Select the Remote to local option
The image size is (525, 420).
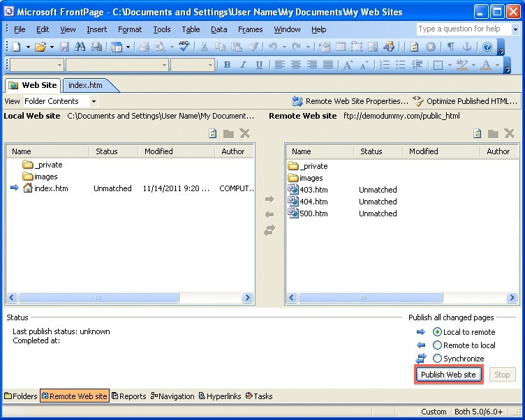click(x=438, y=345)
